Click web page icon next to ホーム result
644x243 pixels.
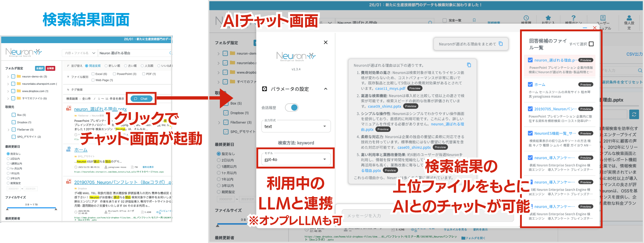tap(69, 149)
